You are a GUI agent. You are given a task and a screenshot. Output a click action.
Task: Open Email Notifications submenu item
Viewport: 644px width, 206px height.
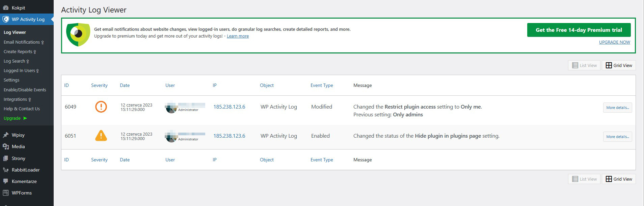(24, 42)
